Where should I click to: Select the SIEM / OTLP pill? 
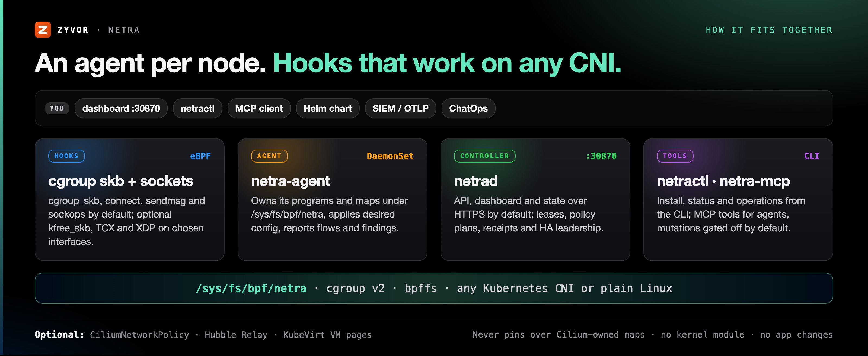pos(400,108)
